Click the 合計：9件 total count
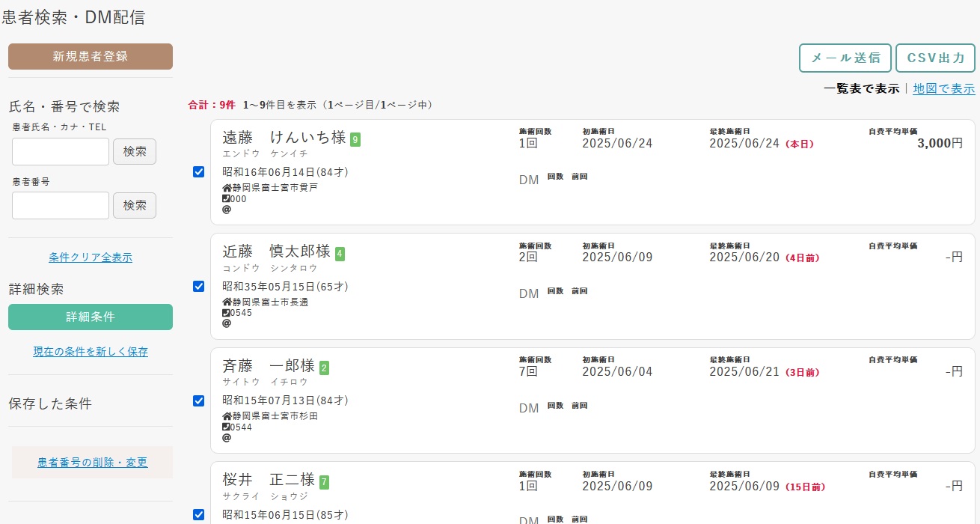The width and height of the screenshot is (980, 524). tap(212, 105)
